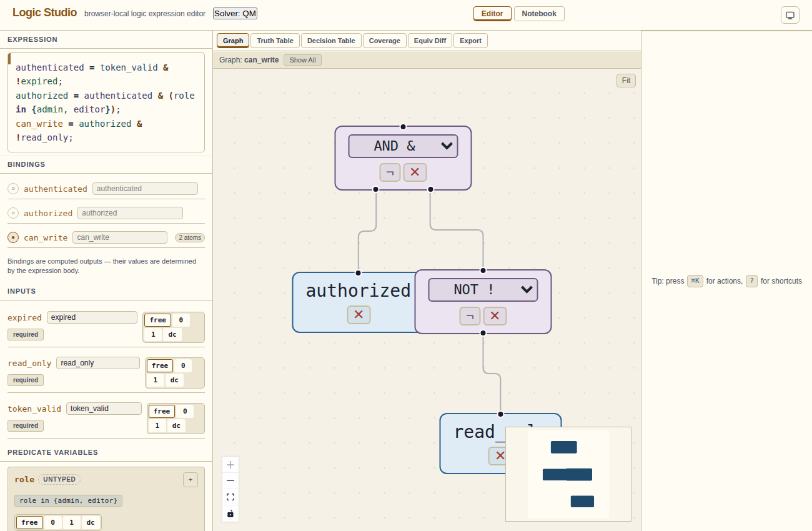Click the fit-view frame icon in zoom controls
This screenshot has width=812, height=531.
point(230,497)
